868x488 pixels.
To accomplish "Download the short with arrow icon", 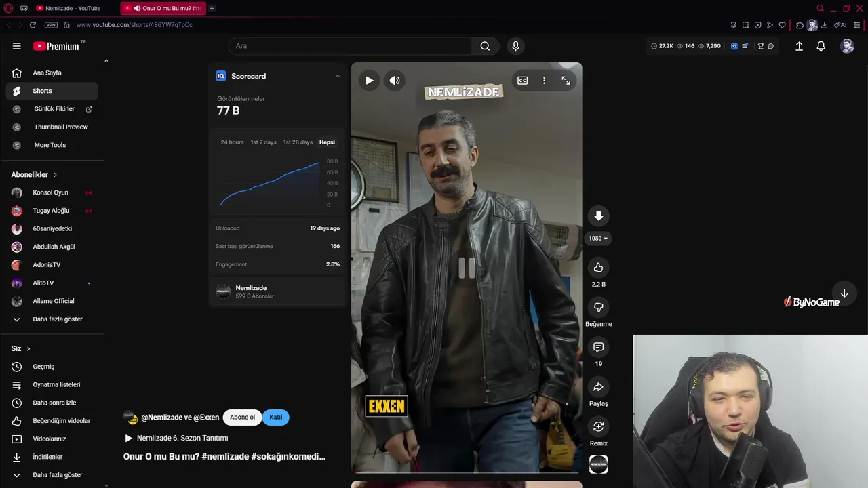I will [598, 216].
